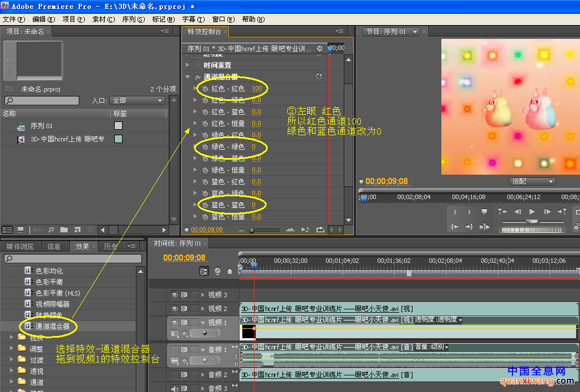
Task: Click the set DVD marker icon in timeline
Action: (217, 271)
